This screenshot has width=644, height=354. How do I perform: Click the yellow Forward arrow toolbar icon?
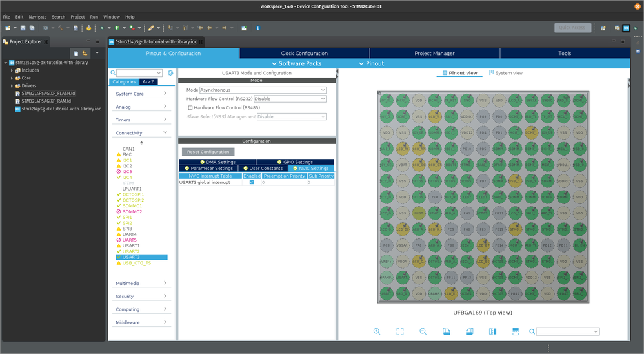225,28
